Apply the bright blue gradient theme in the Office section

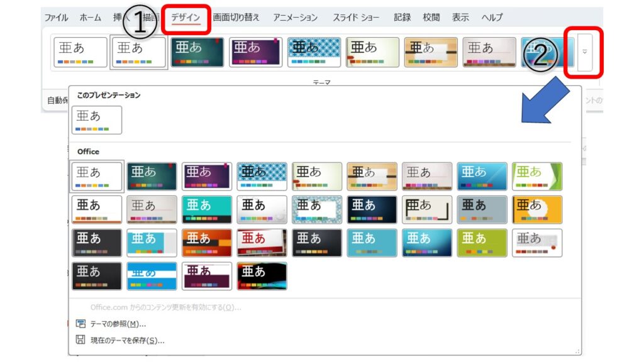tap(482, 177)
